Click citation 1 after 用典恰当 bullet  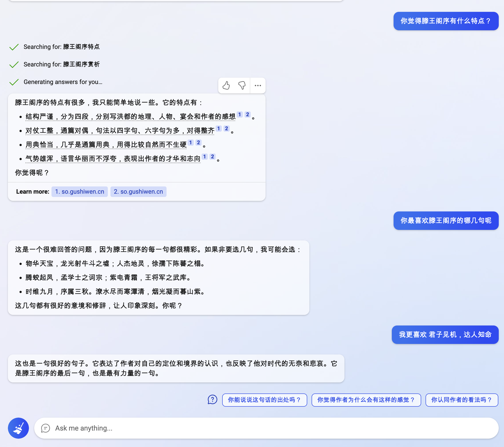pyautogui.click(x=190, y=143)
